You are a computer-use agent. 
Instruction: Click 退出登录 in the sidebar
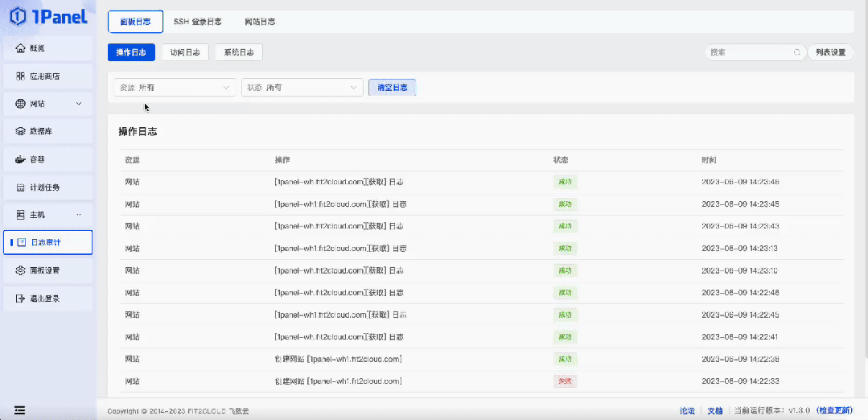pos(47,299)
